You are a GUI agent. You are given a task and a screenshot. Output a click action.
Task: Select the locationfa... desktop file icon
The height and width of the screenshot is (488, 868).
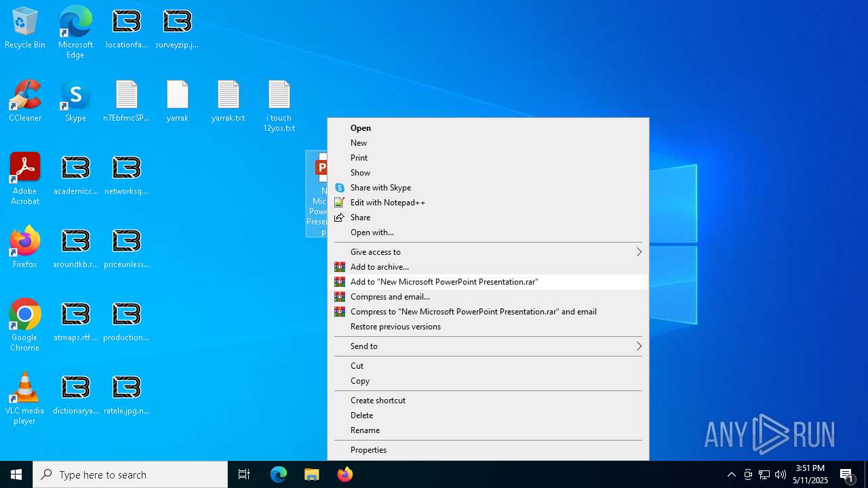(126, 28)
